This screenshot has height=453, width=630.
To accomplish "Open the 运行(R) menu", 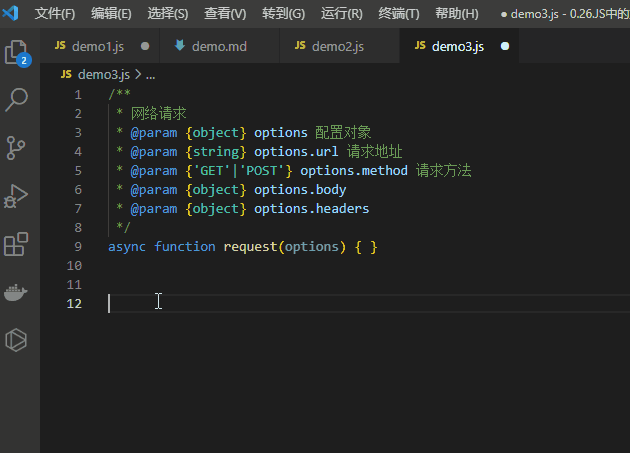I will [342, 14].
